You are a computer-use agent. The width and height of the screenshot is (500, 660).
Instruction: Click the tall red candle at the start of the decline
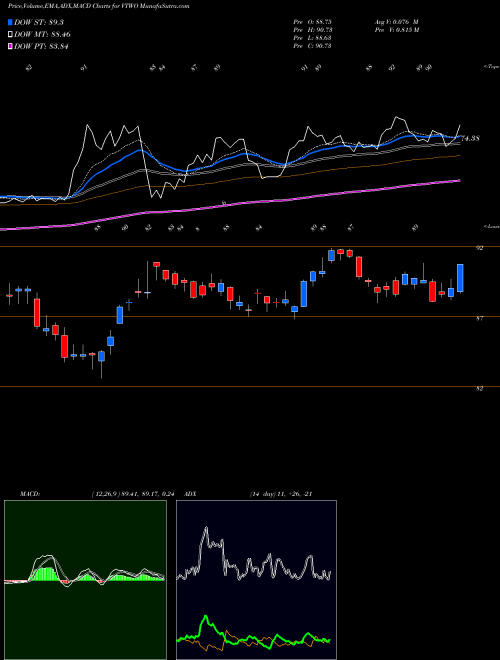coord(37,312)
